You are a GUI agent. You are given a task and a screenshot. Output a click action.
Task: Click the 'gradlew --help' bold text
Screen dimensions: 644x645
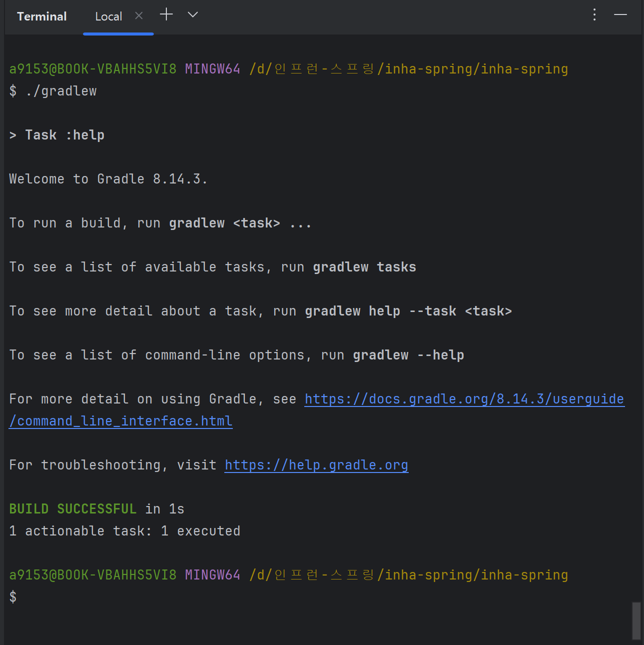coord(409,355)
